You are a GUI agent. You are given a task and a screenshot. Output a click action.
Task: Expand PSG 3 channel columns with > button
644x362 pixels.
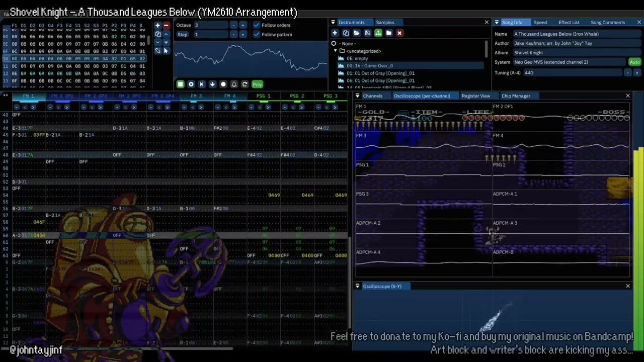coord(335,107)
